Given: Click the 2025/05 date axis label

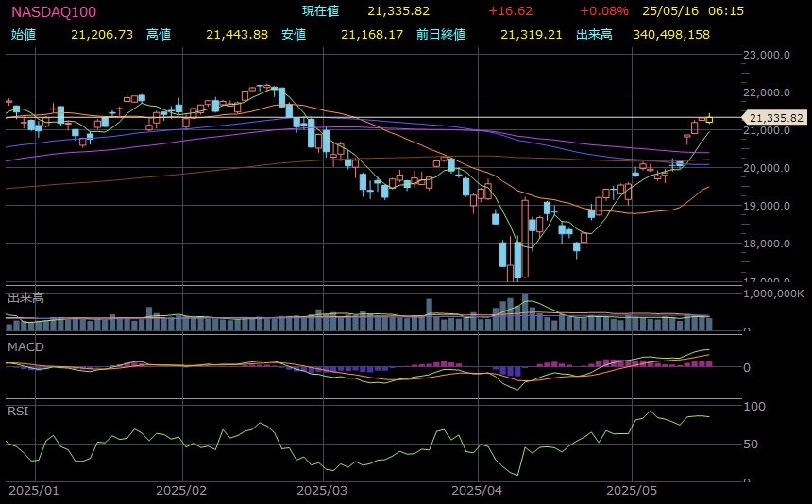Looking at the screenshot, I should tap(632, 491).
